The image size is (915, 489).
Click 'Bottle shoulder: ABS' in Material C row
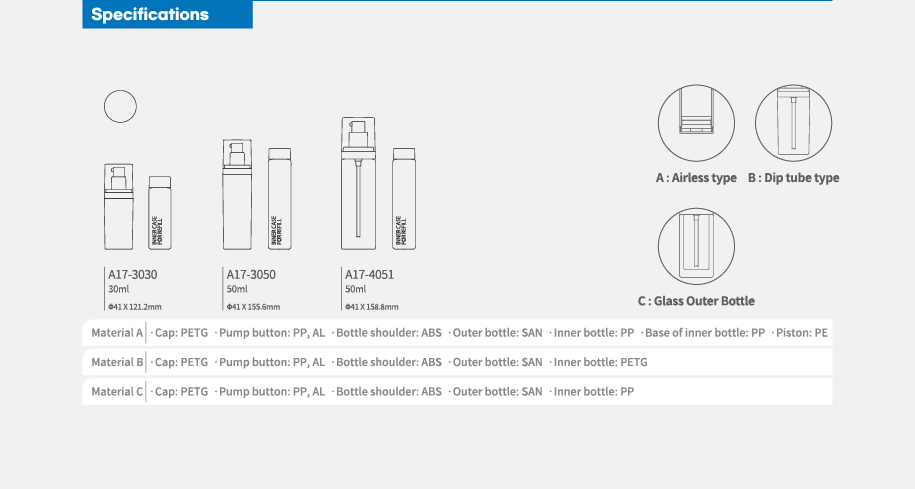click(x=387, y=392)
